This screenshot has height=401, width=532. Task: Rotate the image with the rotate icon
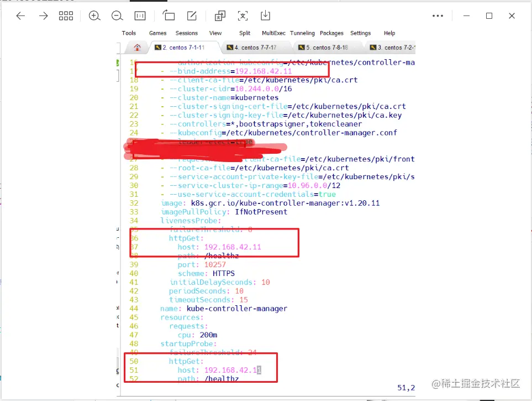click(168, 15)
